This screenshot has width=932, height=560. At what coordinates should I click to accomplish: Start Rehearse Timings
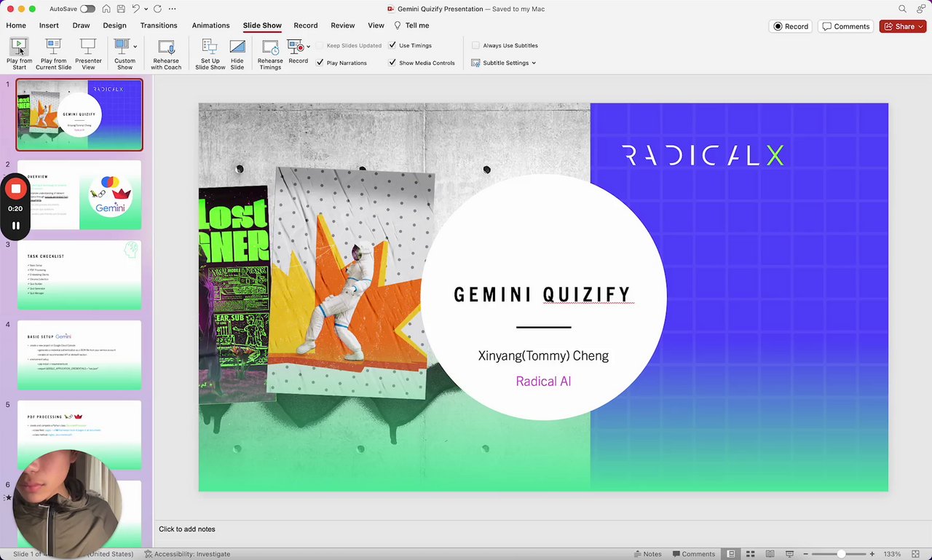coord(270,53)
